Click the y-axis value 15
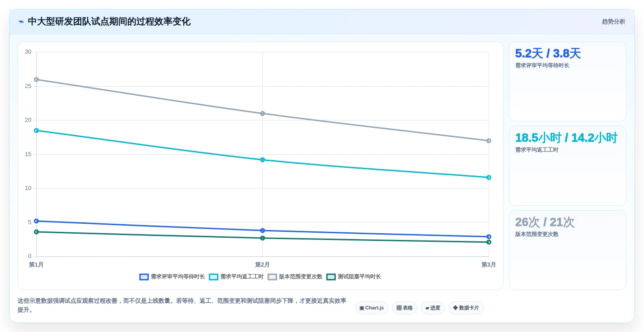Image resolution: width=644 pixels, height=332 pixels. (x=28, y=154)
